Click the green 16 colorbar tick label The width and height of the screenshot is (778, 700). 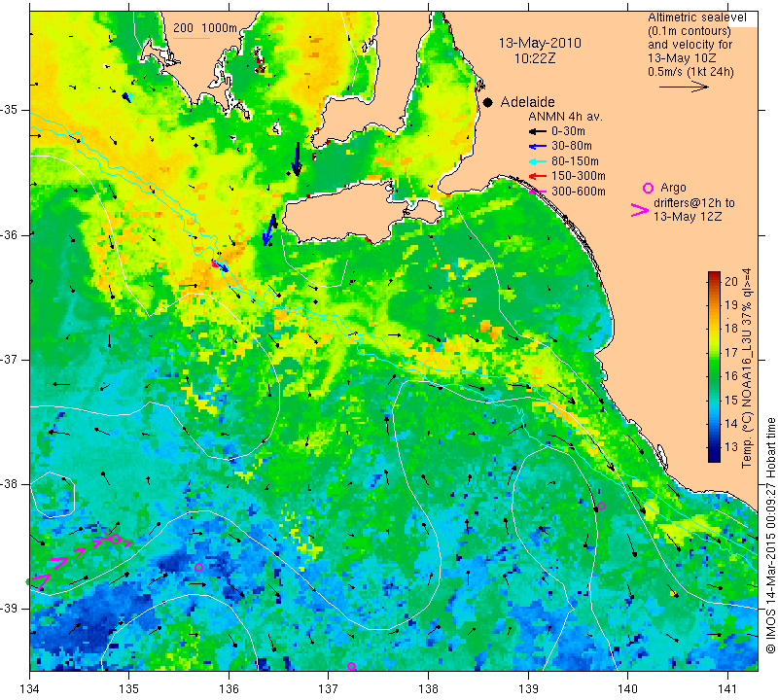pos(731,376)
